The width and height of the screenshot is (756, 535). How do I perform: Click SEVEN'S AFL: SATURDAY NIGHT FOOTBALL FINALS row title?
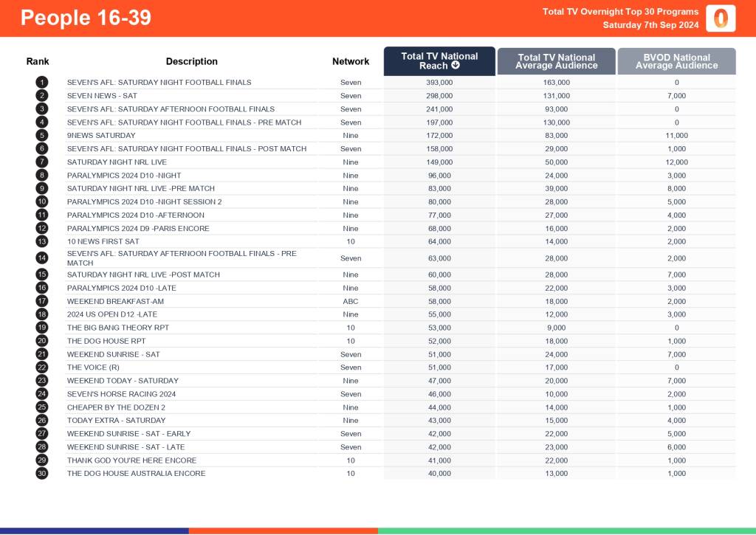click(159, 83)
